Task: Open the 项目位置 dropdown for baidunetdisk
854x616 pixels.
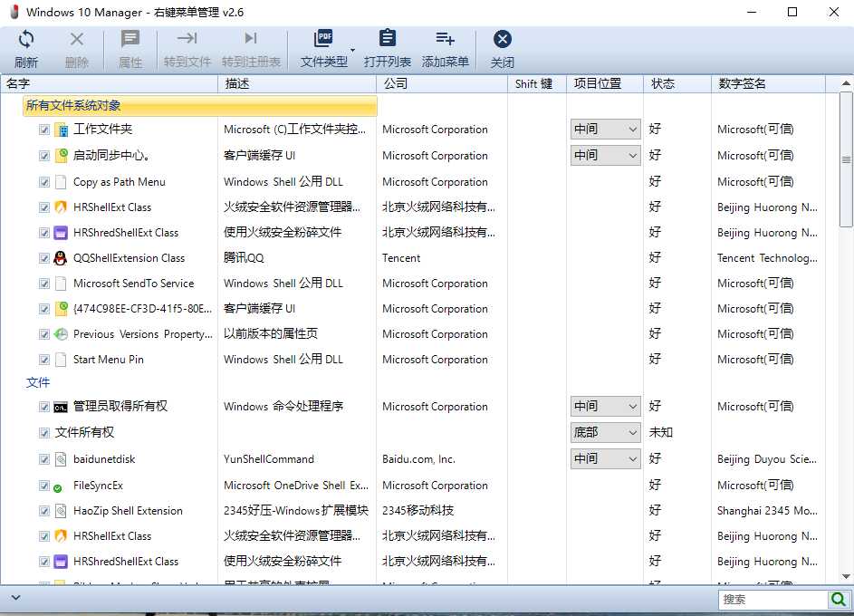Action: [605, 458]
